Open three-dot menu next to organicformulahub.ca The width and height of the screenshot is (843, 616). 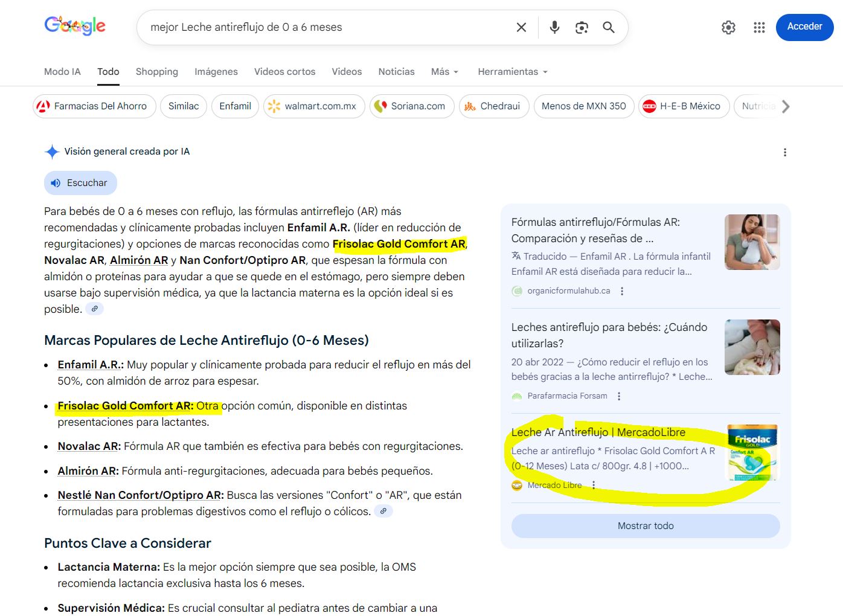[x=622, y=291]
